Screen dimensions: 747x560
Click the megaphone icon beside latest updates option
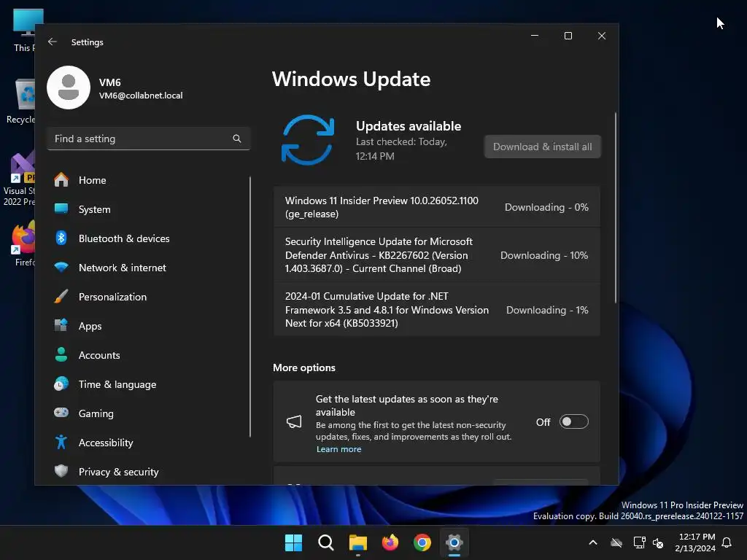[294, 421]
